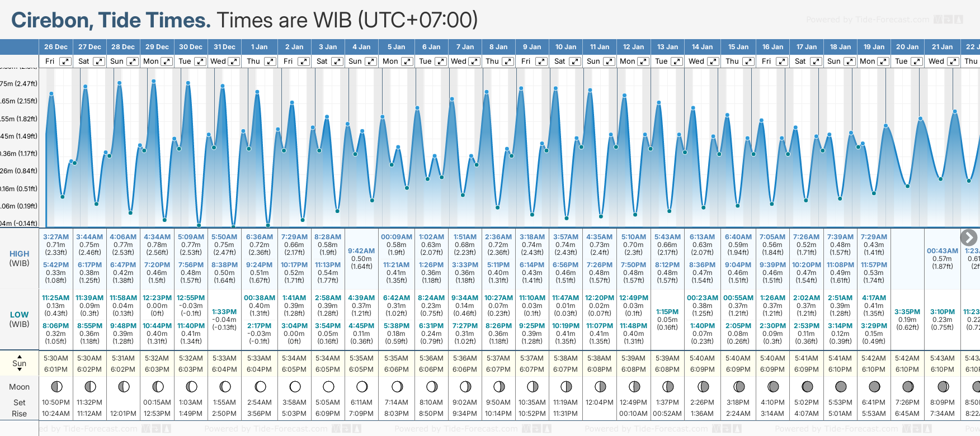The width and height of the screenshot is (980, 436).
Task: Expand the Wed 7 Jan column
Action: pyautogui.click(x=474, y=61)
